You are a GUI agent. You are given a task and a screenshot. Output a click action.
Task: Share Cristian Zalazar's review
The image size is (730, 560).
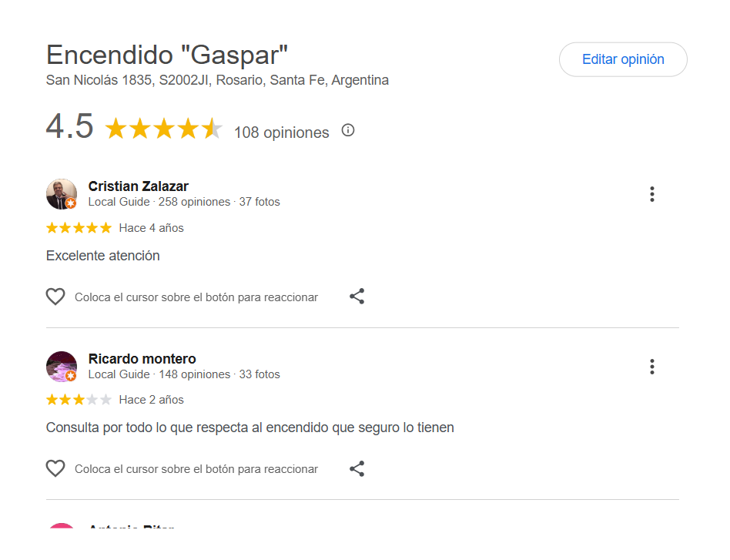pos(357,297)
